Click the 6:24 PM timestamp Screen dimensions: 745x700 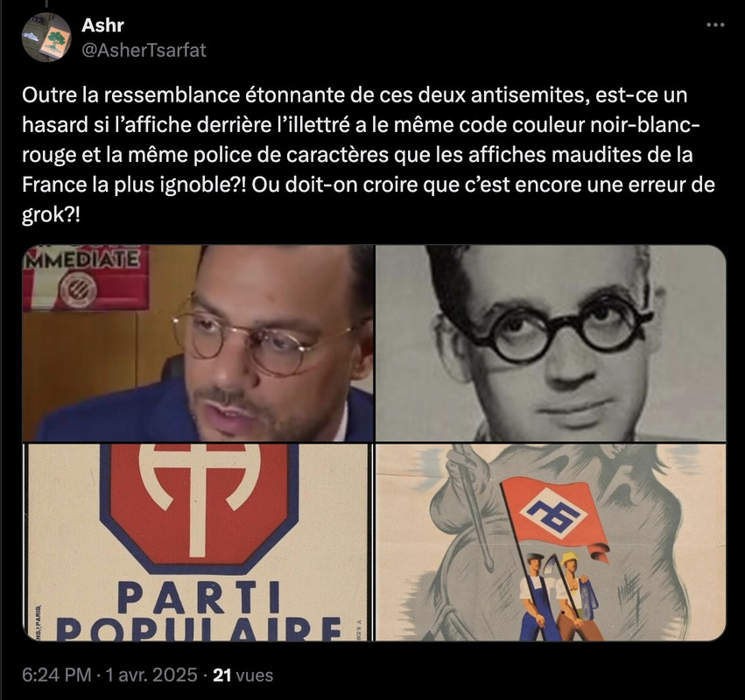pos(57,675)
